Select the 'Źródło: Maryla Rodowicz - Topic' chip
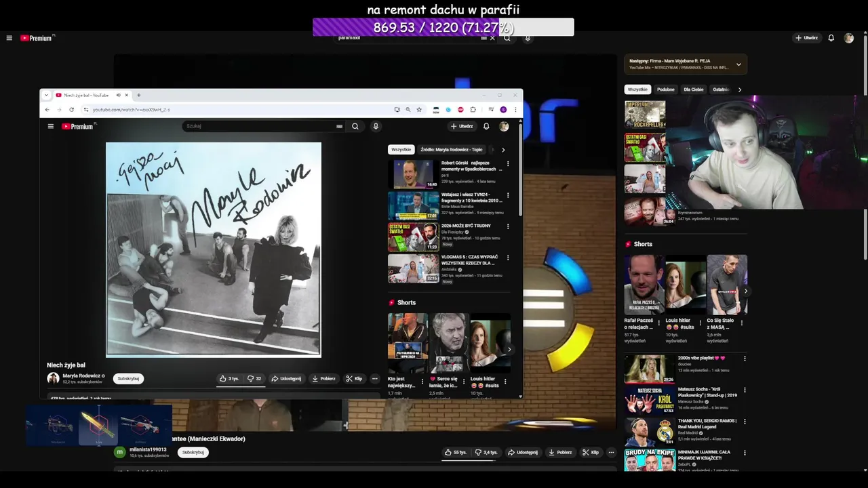Viewport: 868px width, 488px height. [451, 150]
